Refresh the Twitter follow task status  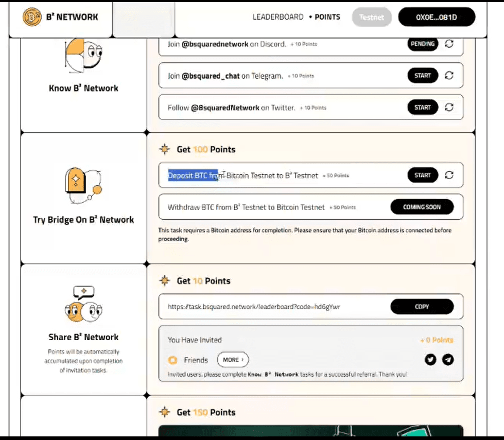(449, 108)
